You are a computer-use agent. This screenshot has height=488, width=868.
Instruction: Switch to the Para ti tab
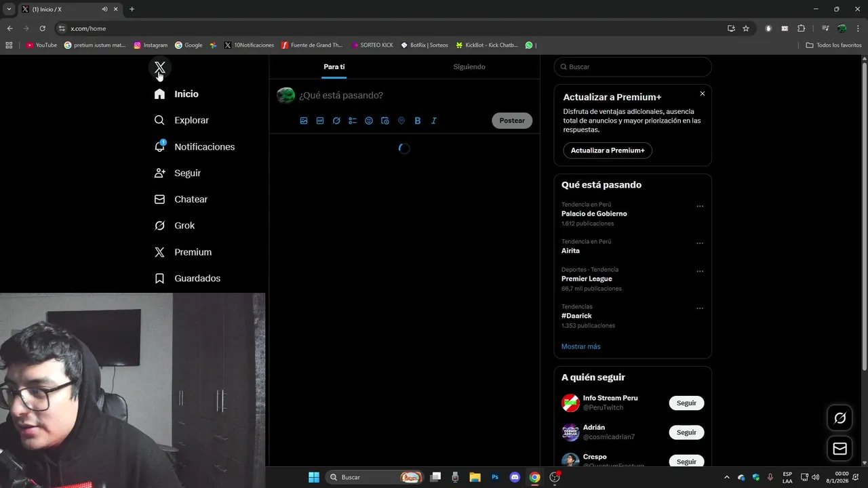(334, 67)
